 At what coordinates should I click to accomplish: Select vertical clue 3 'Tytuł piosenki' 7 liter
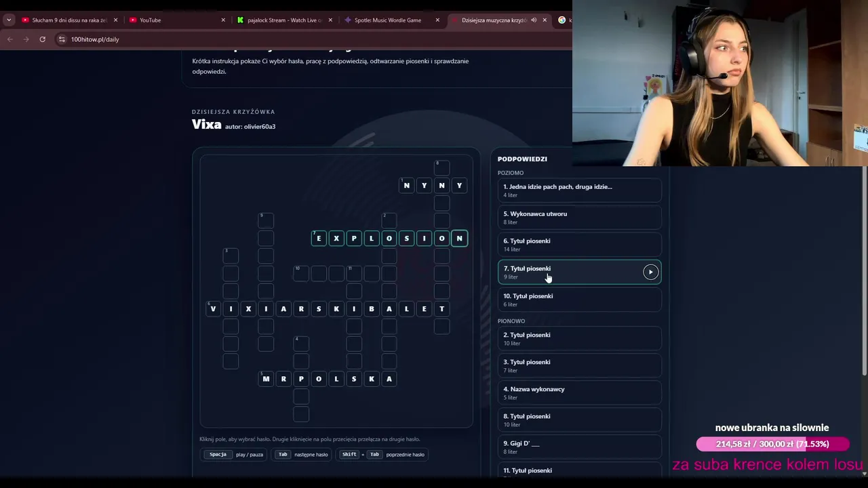tap(579, 365)
